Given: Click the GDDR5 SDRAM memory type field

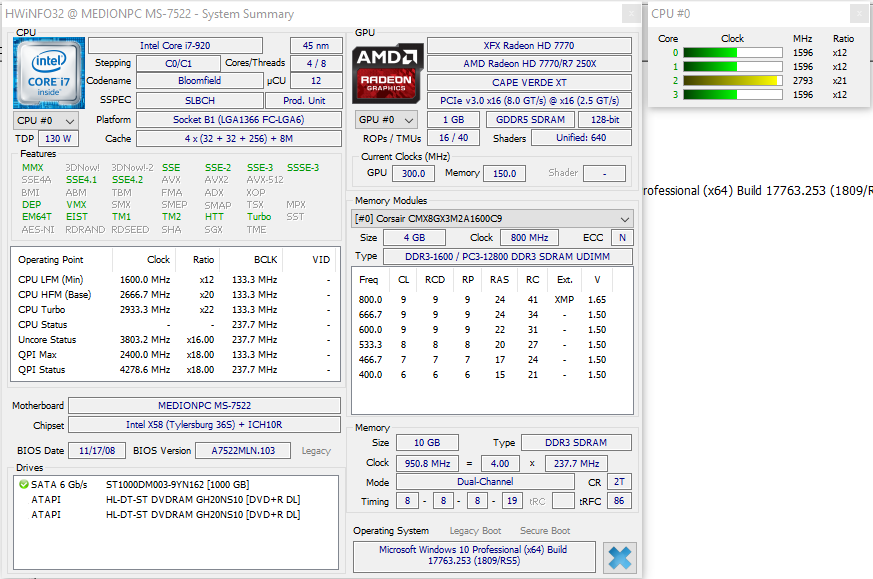Looking at the screenshot, I should [x=530, y=120].
